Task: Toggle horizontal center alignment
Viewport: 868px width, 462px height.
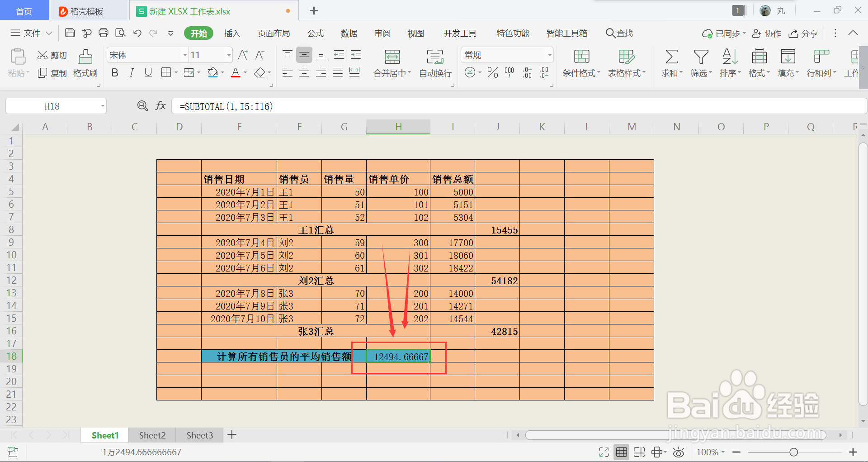Action: click(x=304, y=72)
